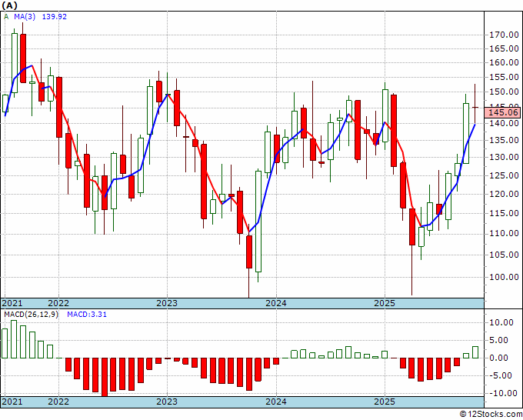Viewport: 523px width, 420px height.
Task: Click the 160.00 price axis label
Action: (x=504, y=63)
